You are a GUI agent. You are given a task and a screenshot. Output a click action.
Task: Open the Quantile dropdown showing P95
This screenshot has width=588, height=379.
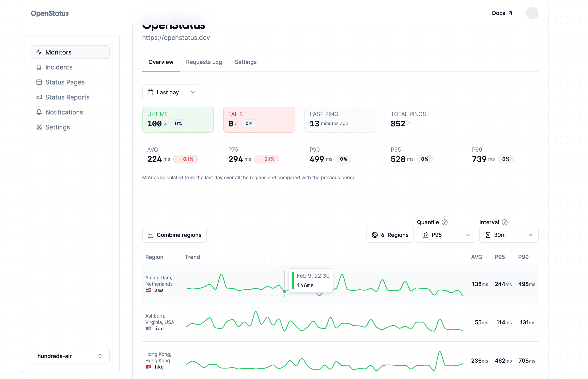point(446,235)
